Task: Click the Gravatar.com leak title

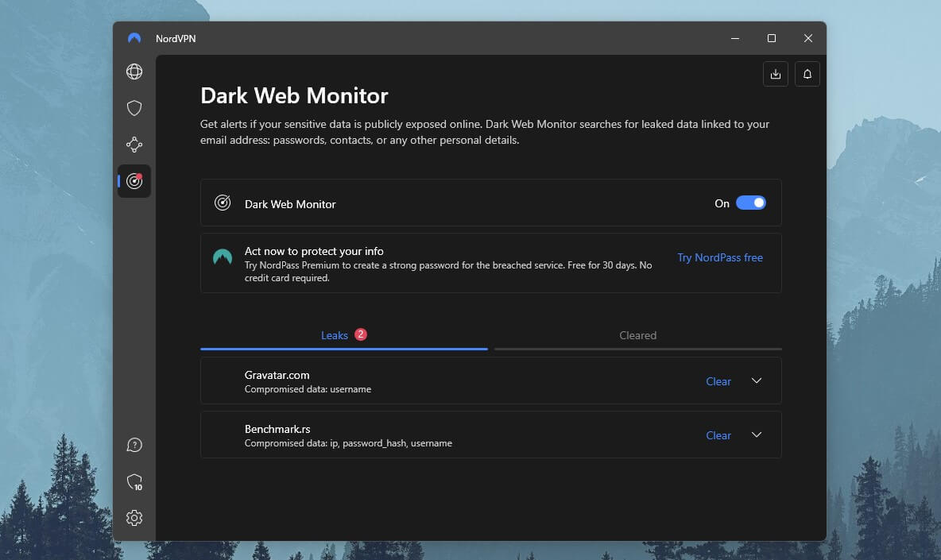Action: pos(277,376)
